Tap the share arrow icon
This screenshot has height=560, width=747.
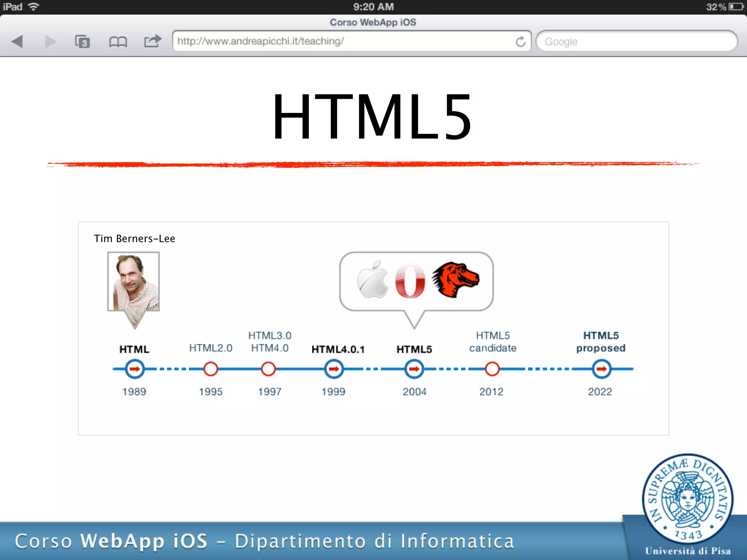pos(152,41)
